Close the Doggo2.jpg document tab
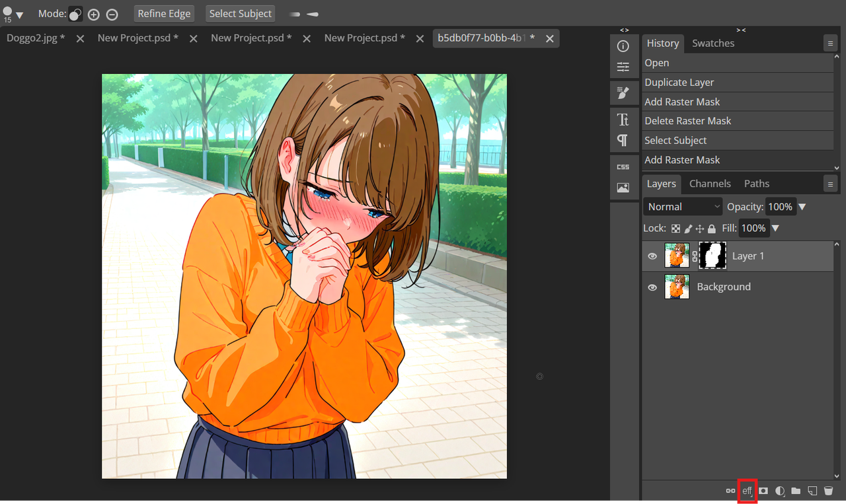This screenshot has width=846, height=504. 80,39
